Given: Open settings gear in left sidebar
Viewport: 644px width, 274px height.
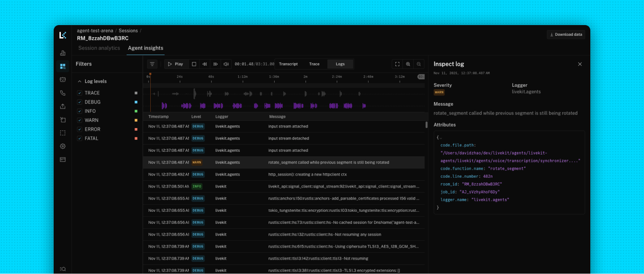Looking at the screenshot, I should [x=63, y=146].
